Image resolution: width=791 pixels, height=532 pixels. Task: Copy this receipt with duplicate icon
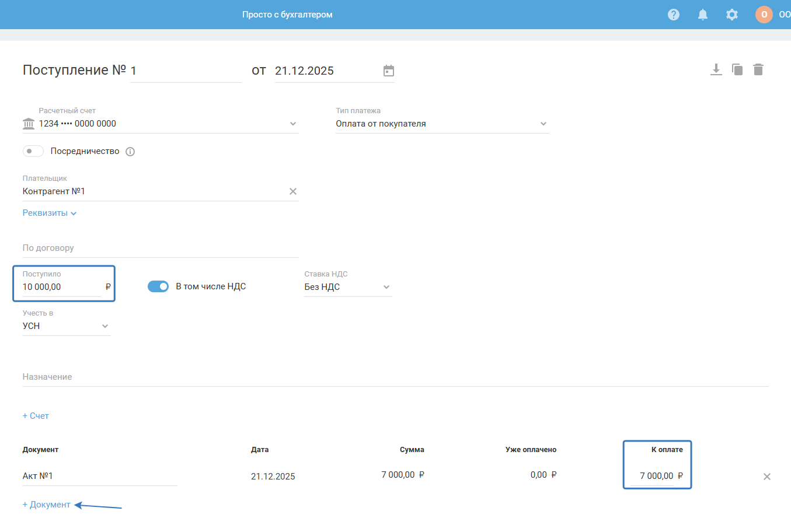737,69
